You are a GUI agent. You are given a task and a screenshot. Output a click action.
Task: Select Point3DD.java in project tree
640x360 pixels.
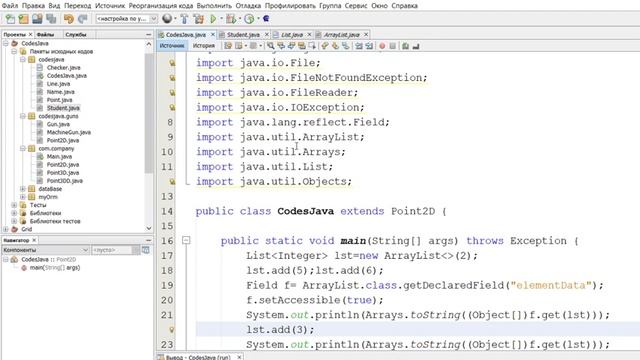coord(64,181)
